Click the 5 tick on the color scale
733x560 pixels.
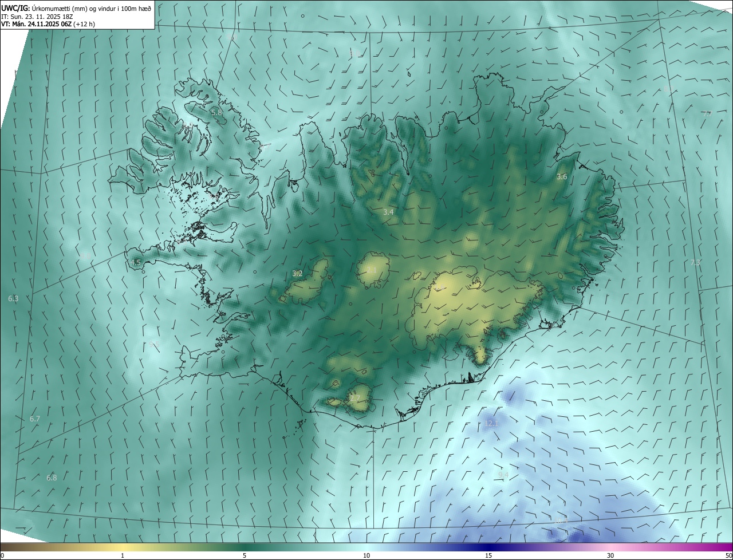[x=245, y=555]
